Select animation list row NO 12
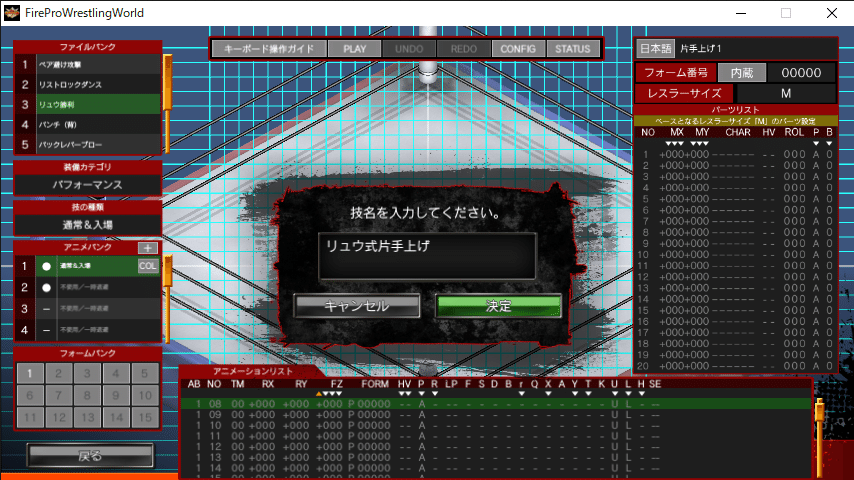The height and width of the screenshot is (480, 854). tap(496, 446)
